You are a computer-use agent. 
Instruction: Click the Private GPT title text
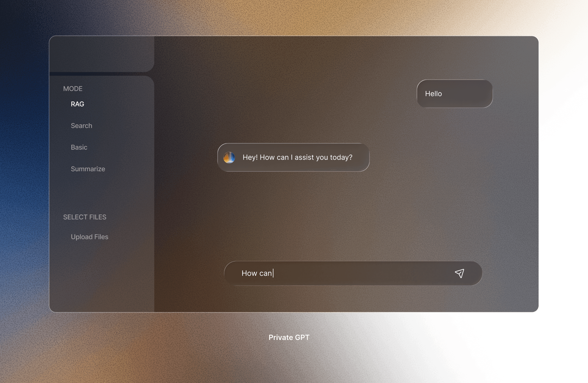[x=289, y=337]
